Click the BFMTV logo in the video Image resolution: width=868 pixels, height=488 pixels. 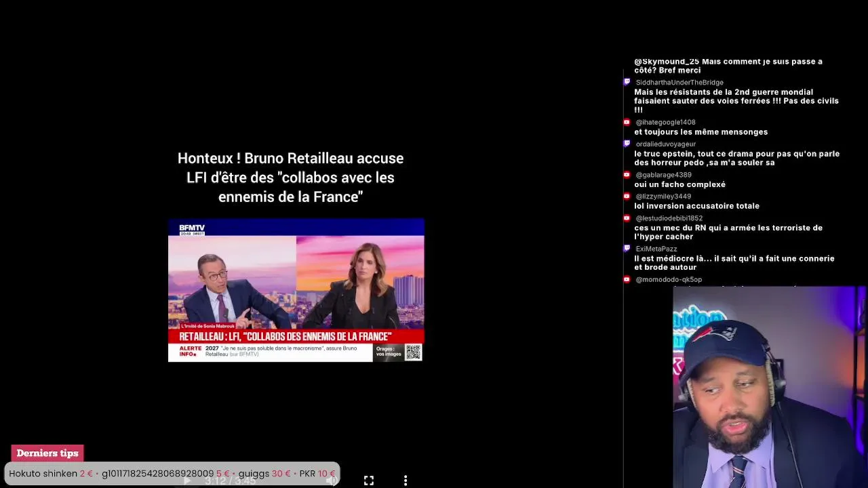coord(192,228)
